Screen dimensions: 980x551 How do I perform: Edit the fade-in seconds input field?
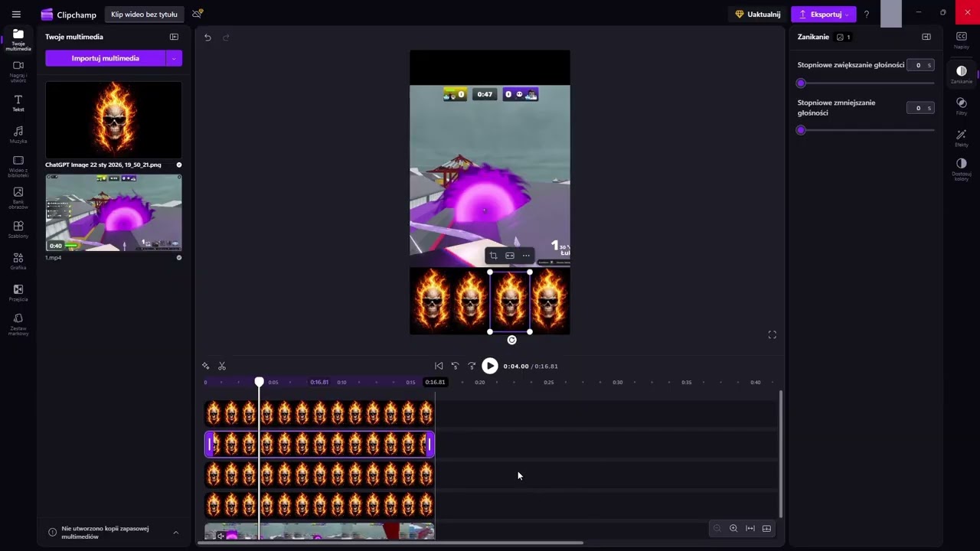click(920, 65)
